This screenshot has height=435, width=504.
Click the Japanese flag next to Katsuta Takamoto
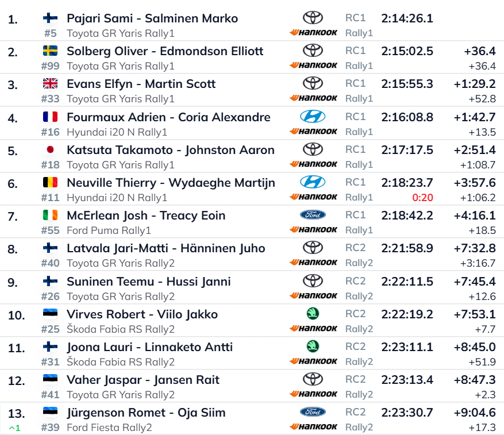coord(50,149)
